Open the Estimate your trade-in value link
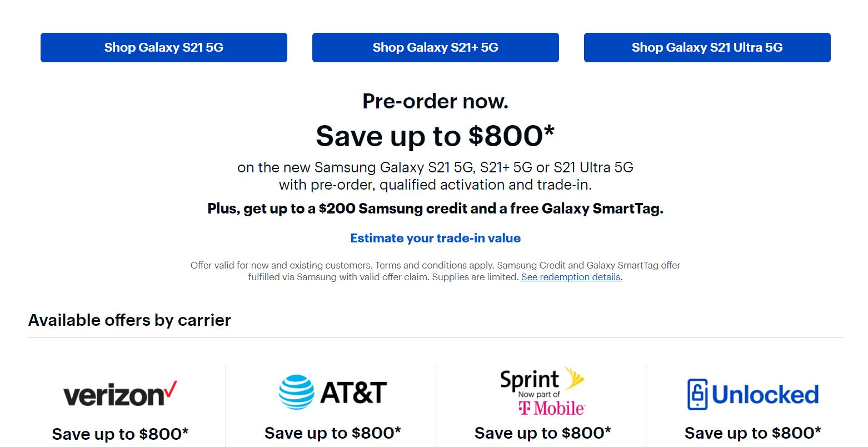 pos(435,238)
